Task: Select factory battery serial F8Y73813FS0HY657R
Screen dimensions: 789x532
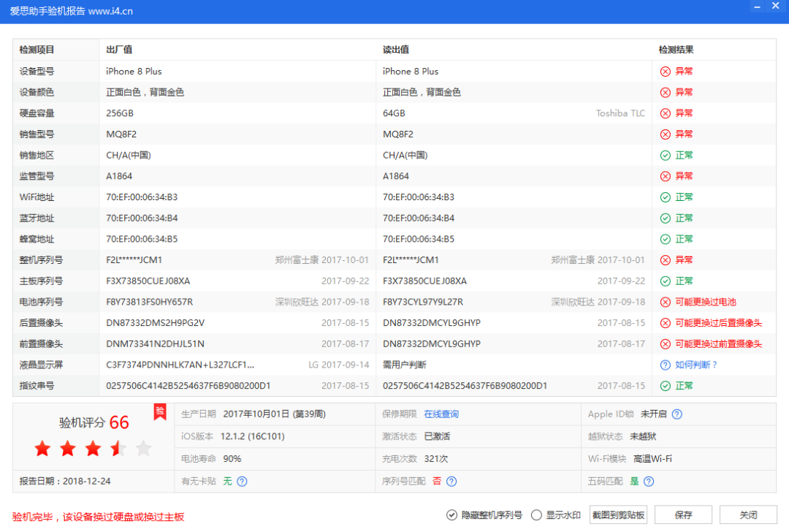Action: pos(150,302)
